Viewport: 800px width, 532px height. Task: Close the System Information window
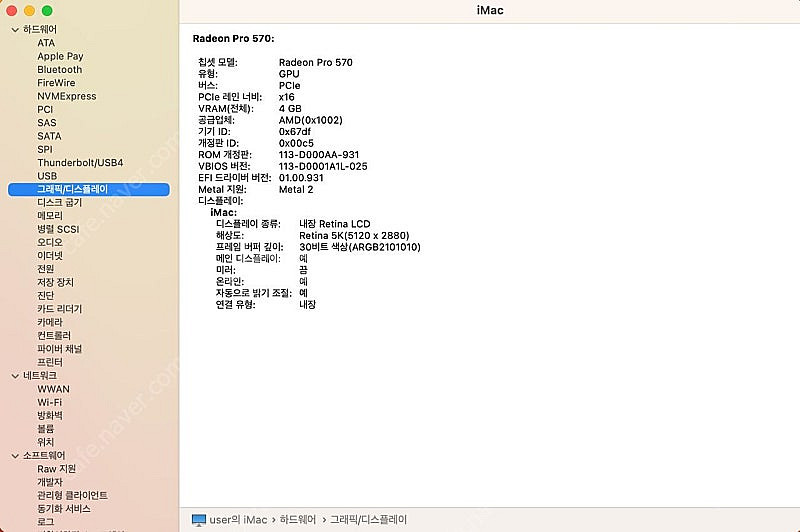12,10
